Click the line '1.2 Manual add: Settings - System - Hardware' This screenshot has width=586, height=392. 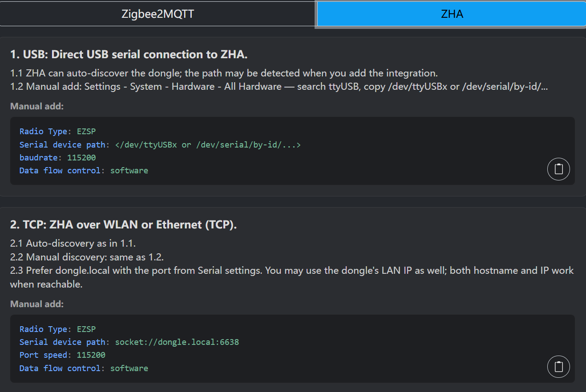[x=279, y=86]
